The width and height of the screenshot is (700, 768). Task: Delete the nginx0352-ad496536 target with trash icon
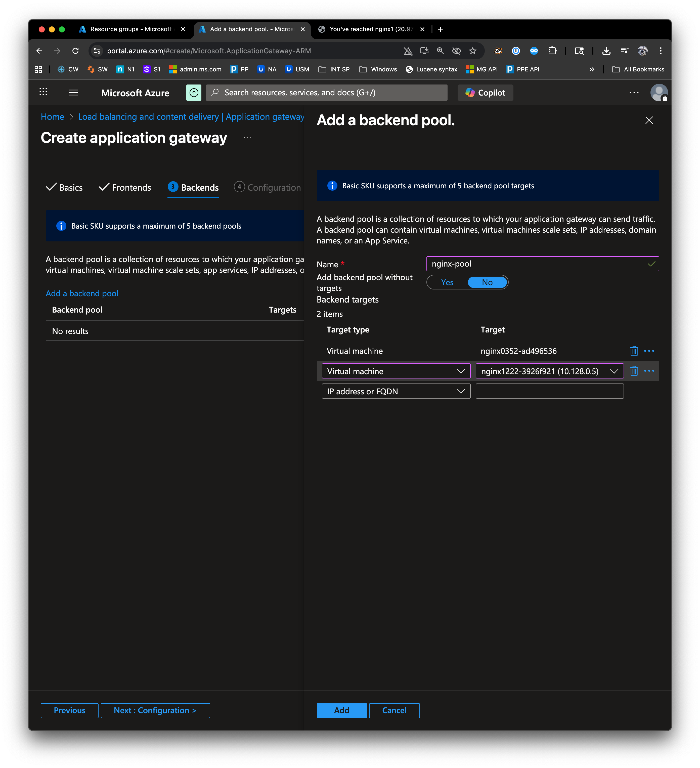tap(634, 351)
